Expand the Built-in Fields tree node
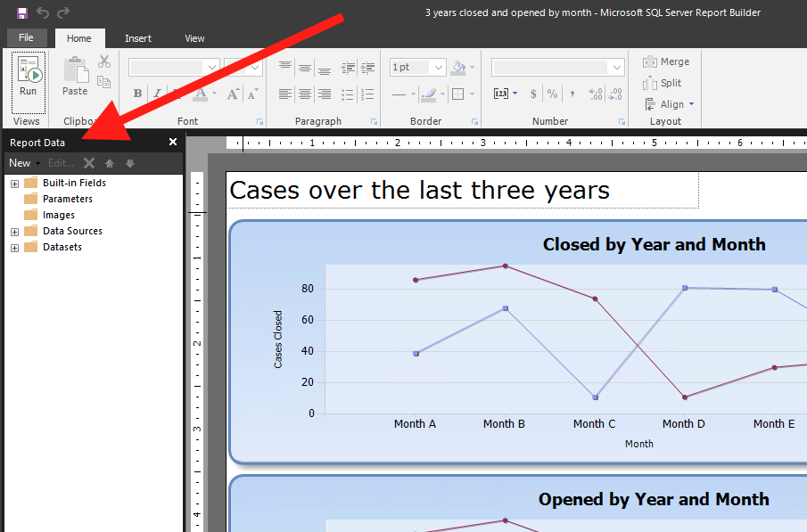Screen dimensions: 807x532 pyautogui.click(x=14, y=184)
